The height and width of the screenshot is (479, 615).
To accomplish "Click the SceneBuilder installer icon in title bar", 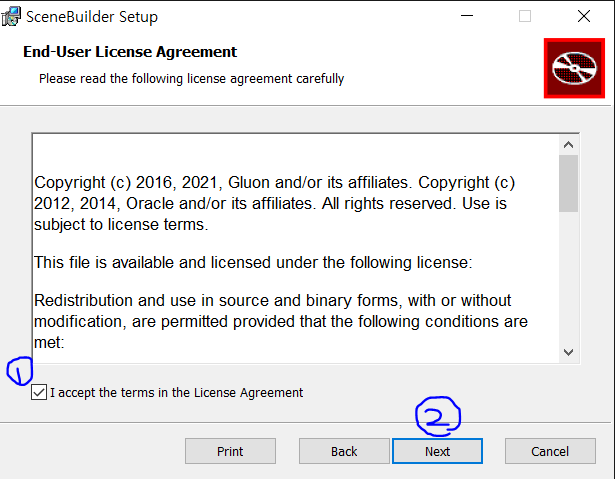I will (11, 16).
